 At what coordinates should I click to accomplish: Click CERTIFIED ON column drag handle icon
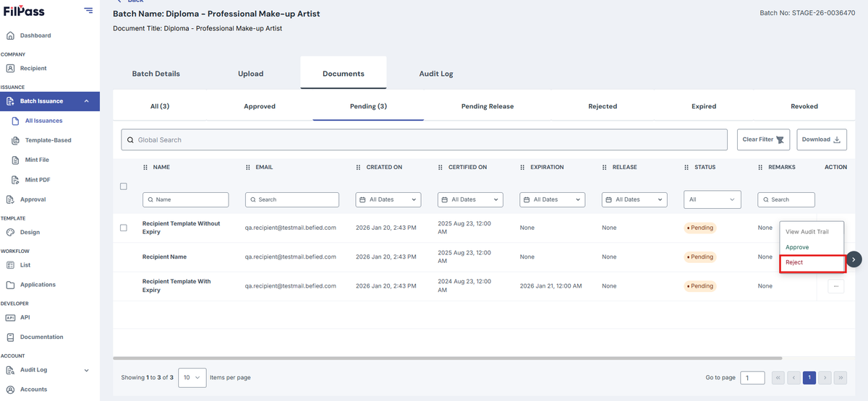[441, 167]
